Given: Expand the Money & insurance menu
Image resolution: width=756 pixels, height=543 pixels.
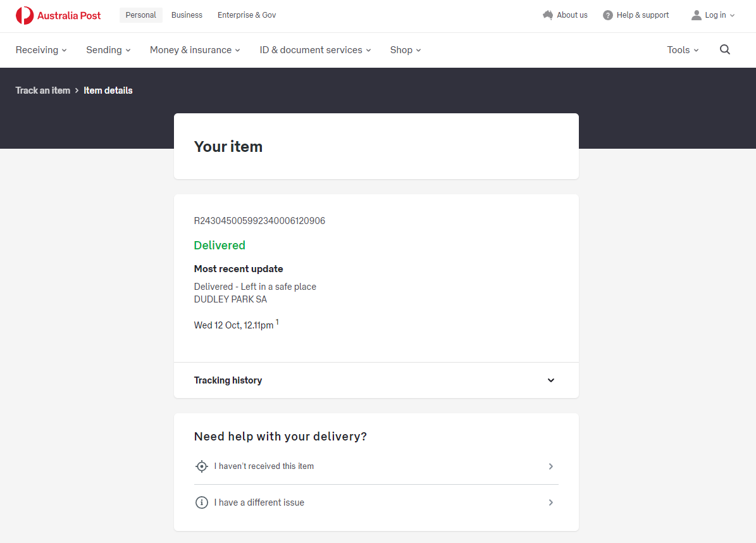Looking at the screenshot, I should tap(195, 50).
